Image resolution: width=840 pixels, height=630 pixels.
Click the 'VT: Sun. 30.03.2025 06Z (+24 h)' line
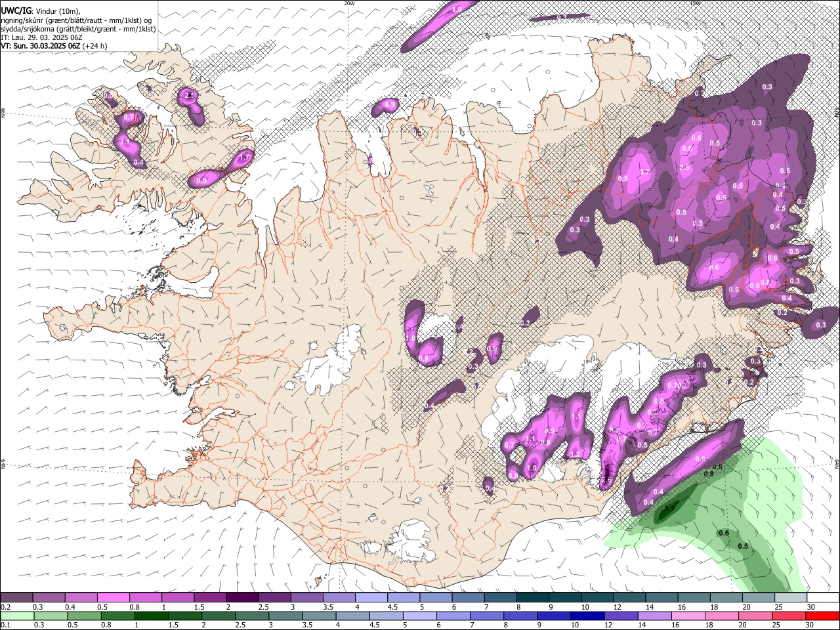54,46
